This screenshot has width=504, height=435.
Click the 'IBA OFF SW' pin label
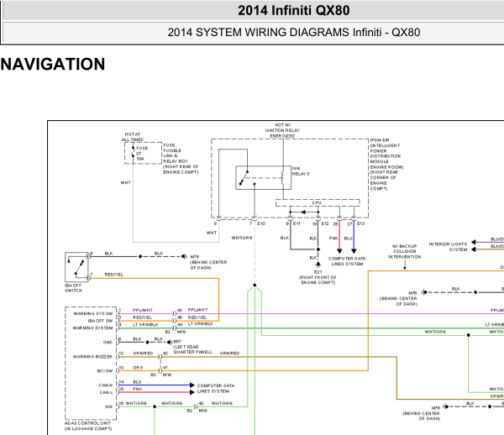pyautogui.click(x=100, y=321)
